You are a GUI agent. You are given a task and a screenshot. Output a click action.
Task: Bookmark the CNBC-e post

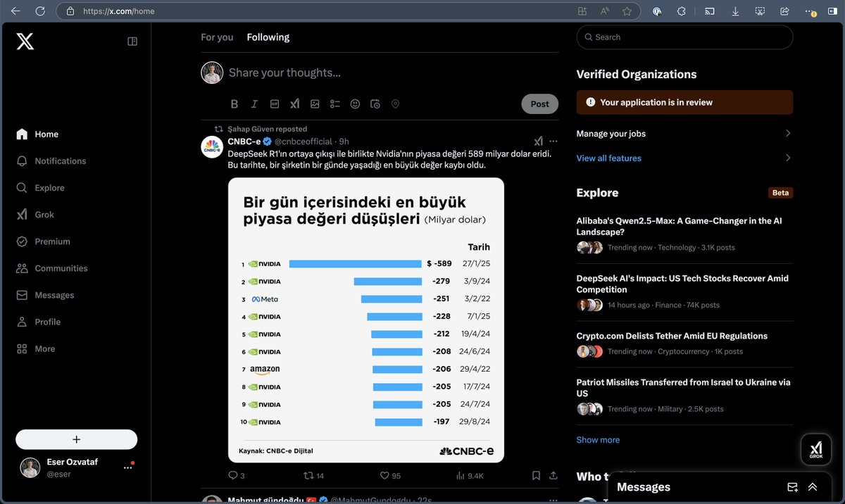point(536,476)
